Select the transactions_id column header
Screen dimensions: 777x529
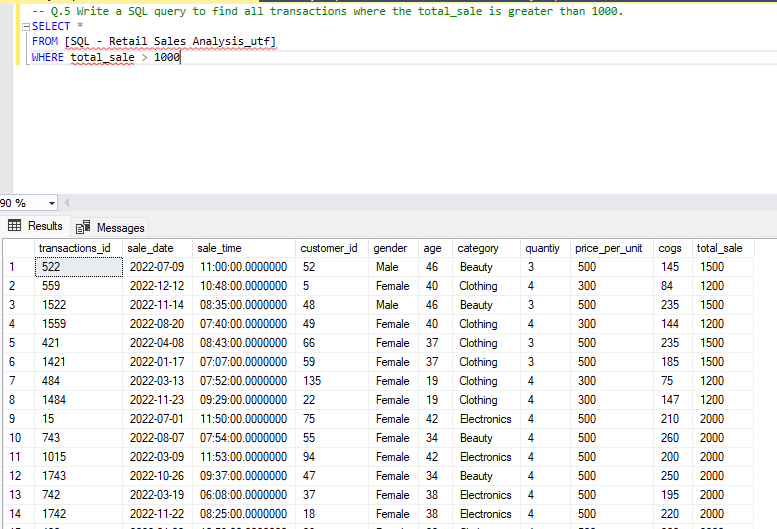[78, 248]
